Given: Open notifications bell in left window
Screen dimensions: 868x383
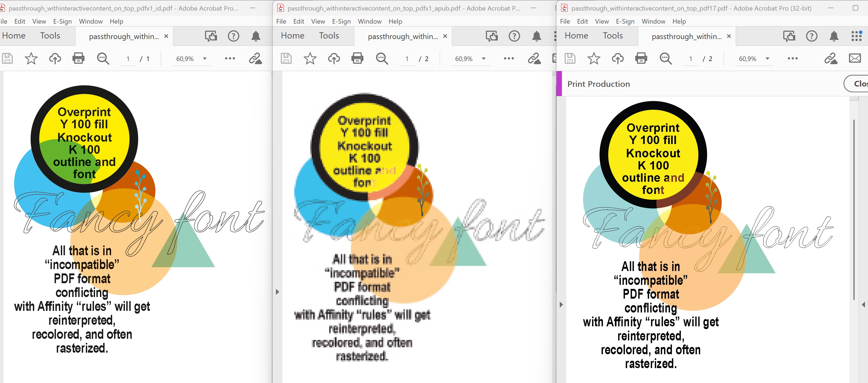Looking at the screenshot, I should pos(256,36).
